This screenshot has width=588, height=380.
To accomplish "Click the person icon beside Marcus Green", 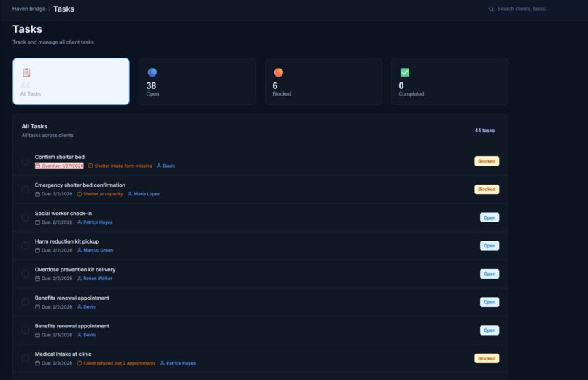I will tap(79, 250).
